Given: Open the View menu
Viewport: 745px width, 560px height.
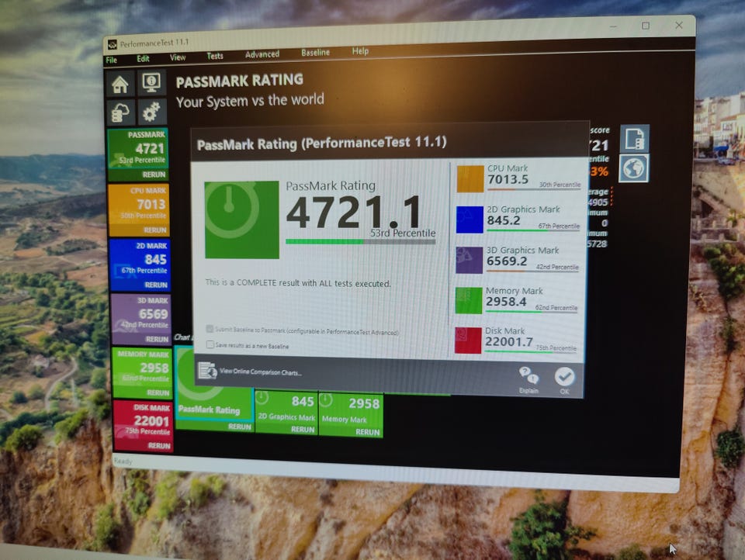Looking at the screenshot, I should coord(178,57).
